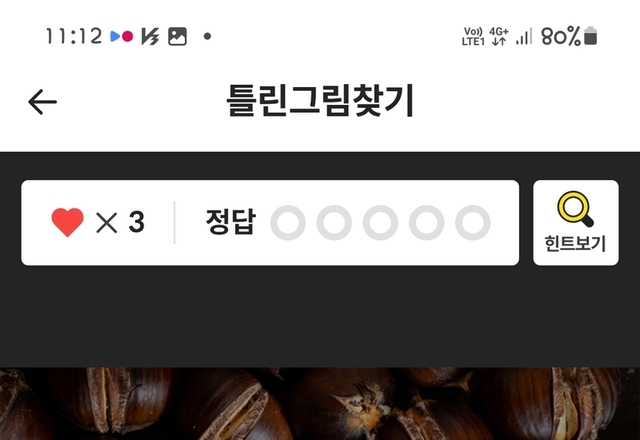Tap the 정답 label
The width and height of the screenshot is (640, 440).
[x=231, y=222]
